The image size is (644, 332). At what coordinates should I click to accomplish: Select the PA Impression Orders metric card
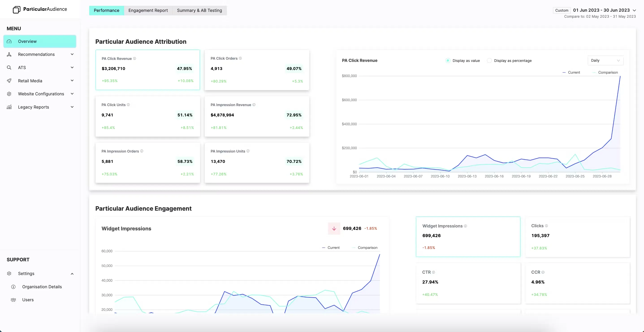tap(148, 163)
